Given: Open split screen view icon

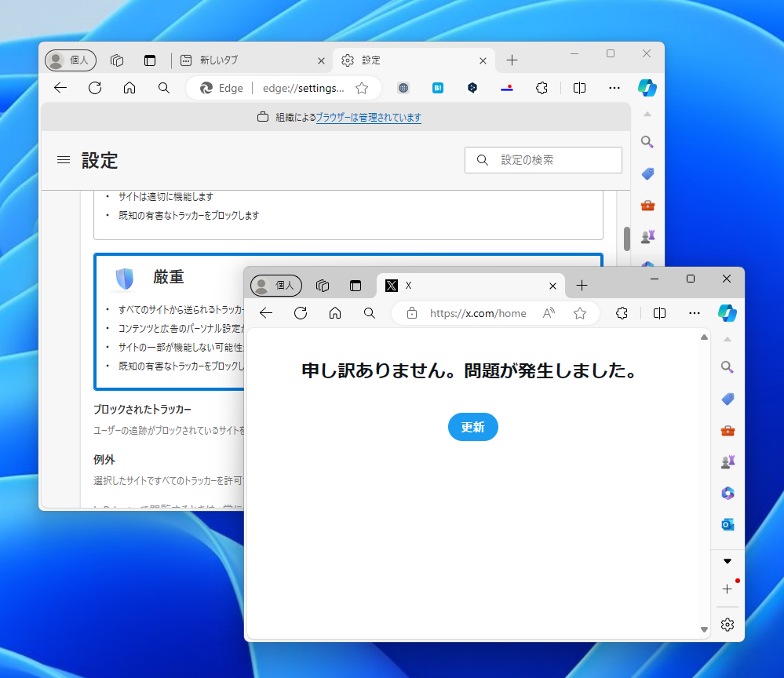Looking at the screenshot, I should (659, 312).
